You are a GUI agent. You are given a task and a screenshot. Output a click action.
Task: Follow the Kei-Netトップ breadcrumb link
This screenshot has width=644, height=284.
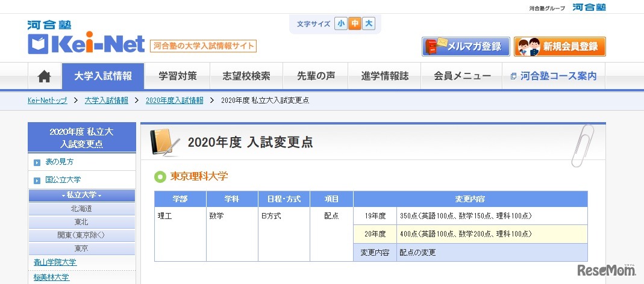pos(48,100)
